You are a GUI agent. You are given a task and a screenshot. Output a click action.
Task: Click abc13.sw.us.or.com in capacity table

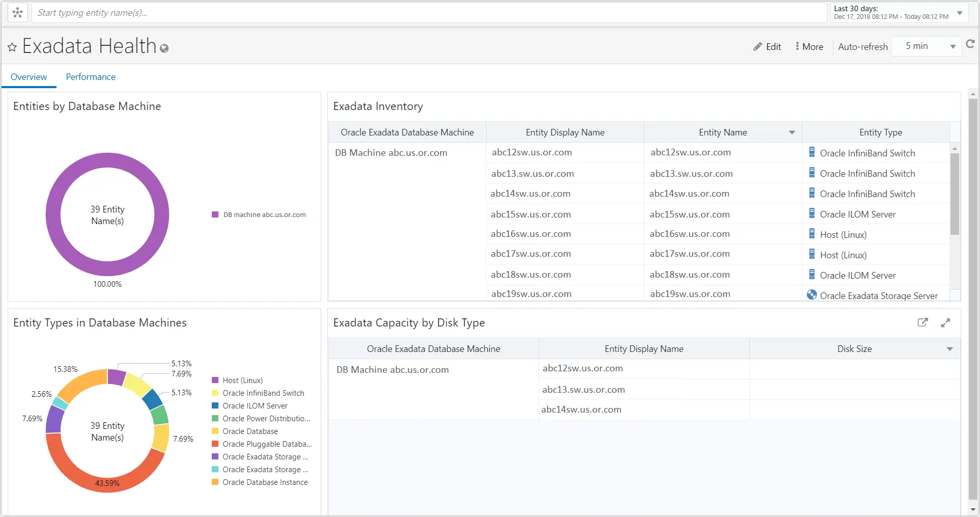click(x=583, y=390)
